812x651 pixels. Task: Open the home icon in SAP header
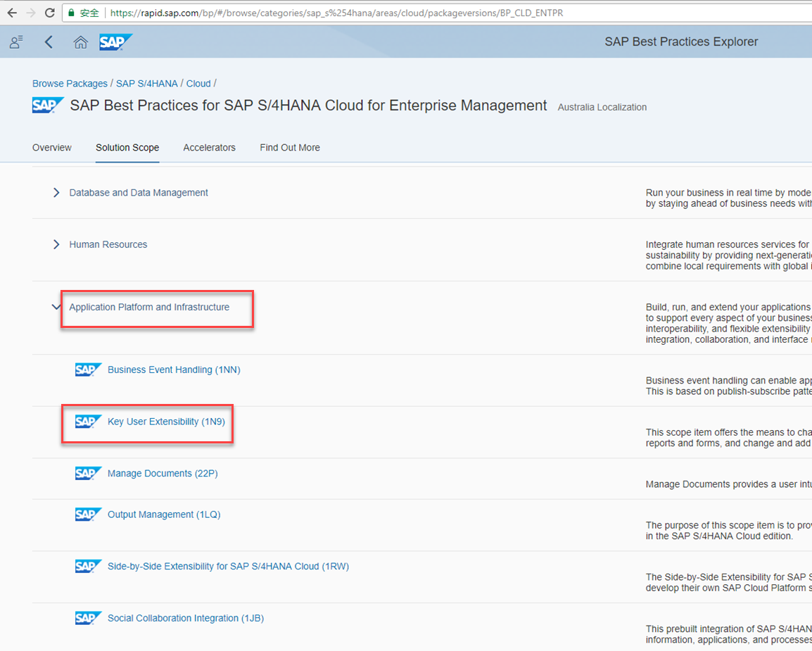(x=80, y=42)
